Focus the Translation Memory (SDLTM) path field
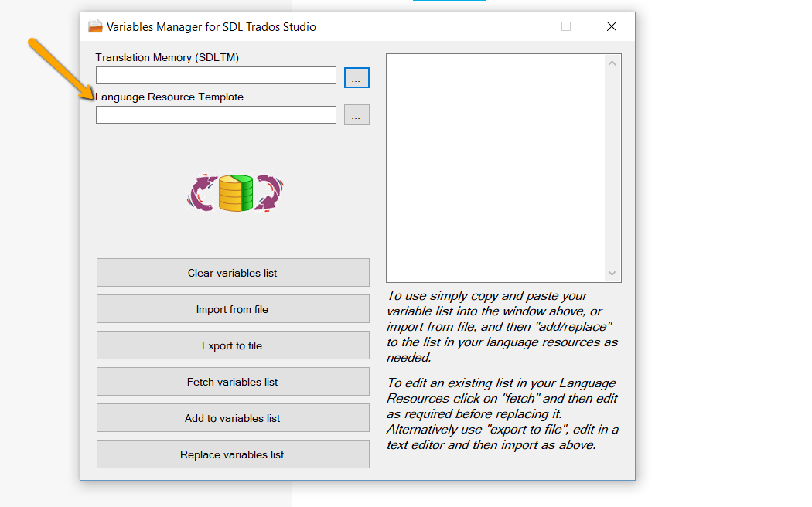The height and width of the screenshot is (507, 812). [216, 76]
